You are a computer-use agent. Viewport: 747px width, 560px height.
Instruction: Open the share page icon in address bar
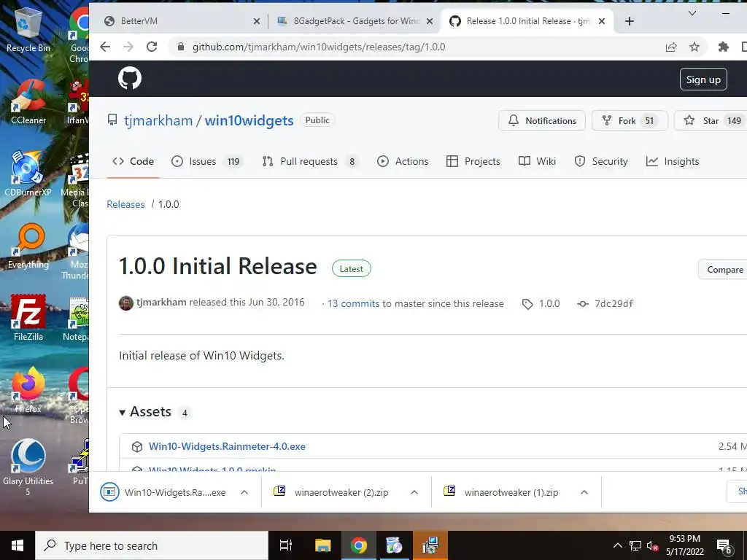click(671, 47)
